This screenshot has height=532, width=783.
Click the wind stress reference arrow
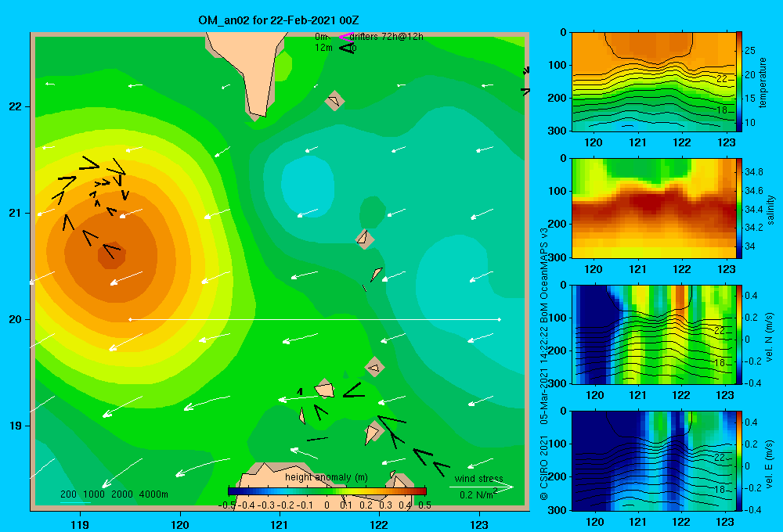(x=481, y=487)
